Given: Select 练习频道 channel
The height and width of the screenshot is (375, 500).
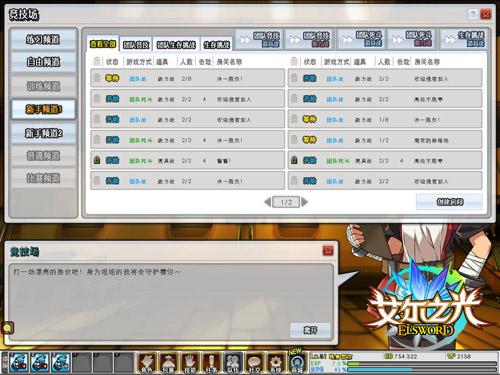Looking at the screenshot, I should click(x=43, y=40).
